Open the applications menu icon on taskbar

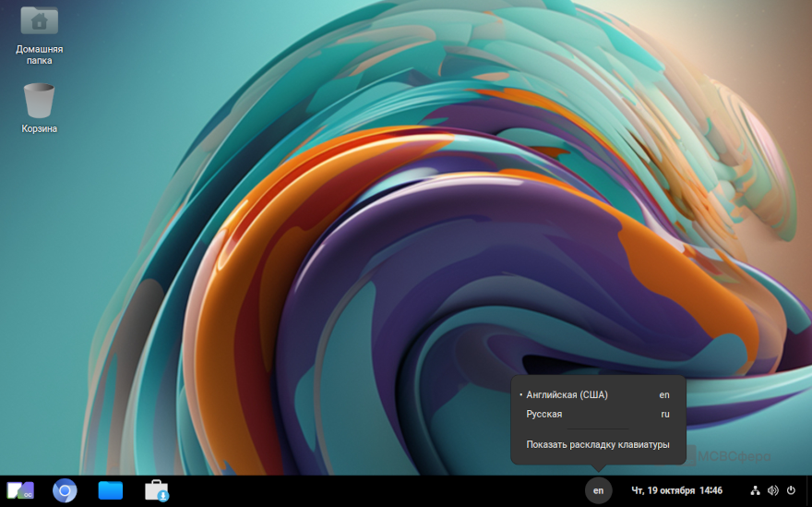(x=20, y=490)
